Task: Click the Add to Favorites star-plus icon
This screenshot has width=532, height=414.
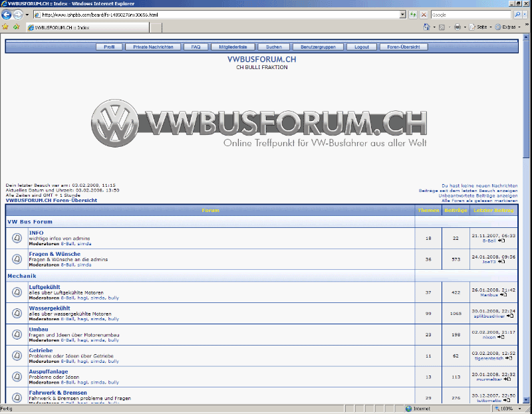Action: click(x=16, y=27)
